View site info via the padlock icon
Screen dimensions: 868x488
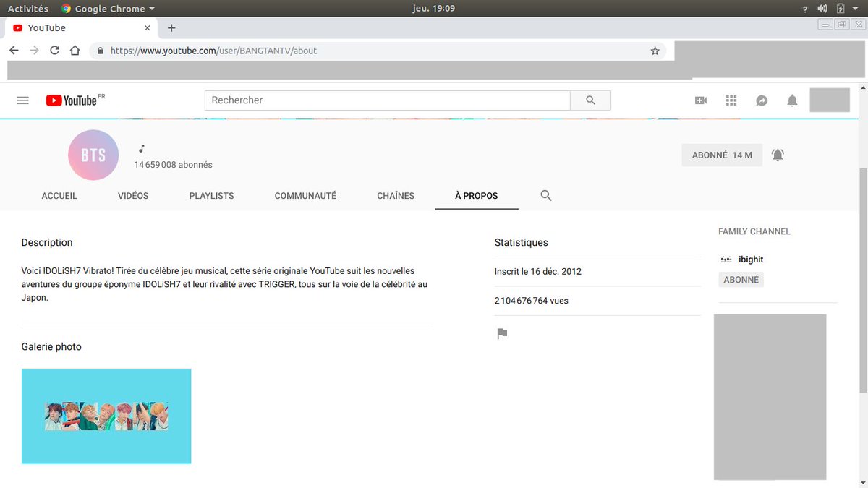coord(100,51)
